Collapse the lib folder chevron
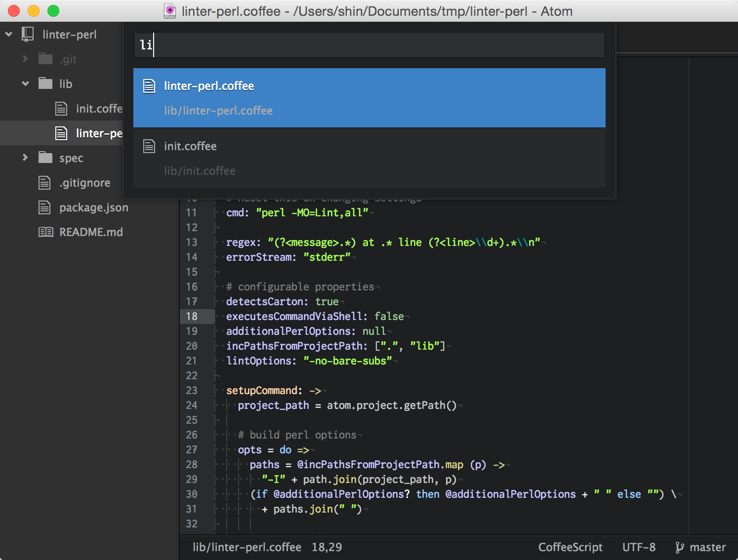Screen dimensions: 738x560 coord(25,83)
